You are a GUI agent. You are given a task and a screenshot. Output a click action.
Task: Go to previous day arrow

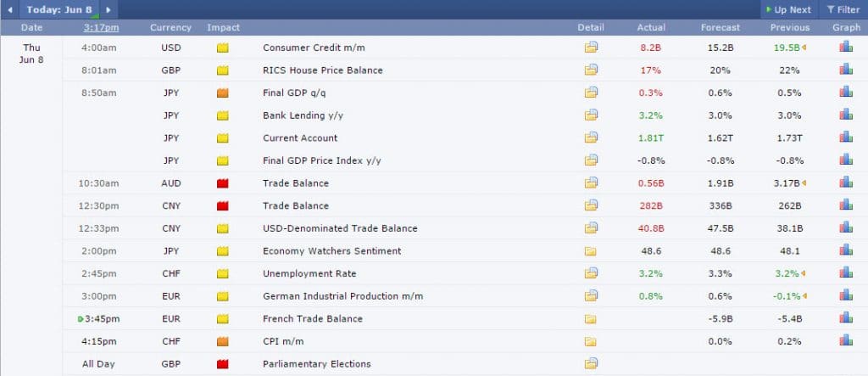[9, 9]
